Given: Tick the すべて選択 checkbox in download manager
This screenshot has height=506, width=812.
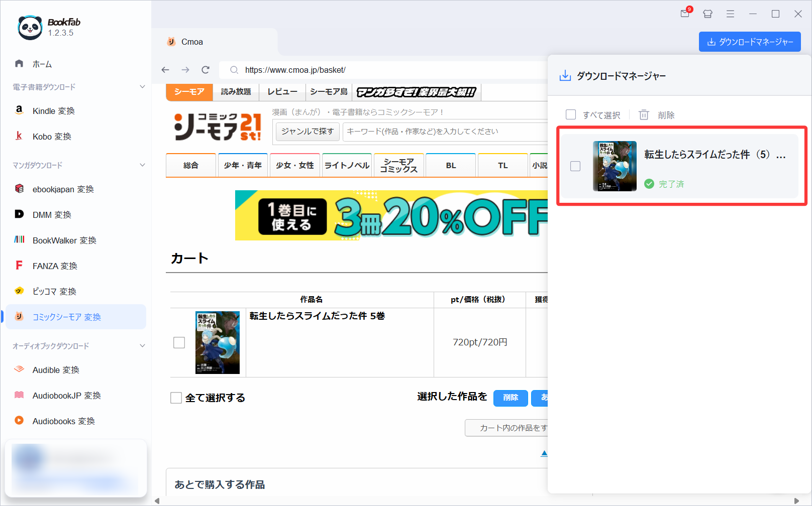Looking at the screenshot, I should point(571,114).
